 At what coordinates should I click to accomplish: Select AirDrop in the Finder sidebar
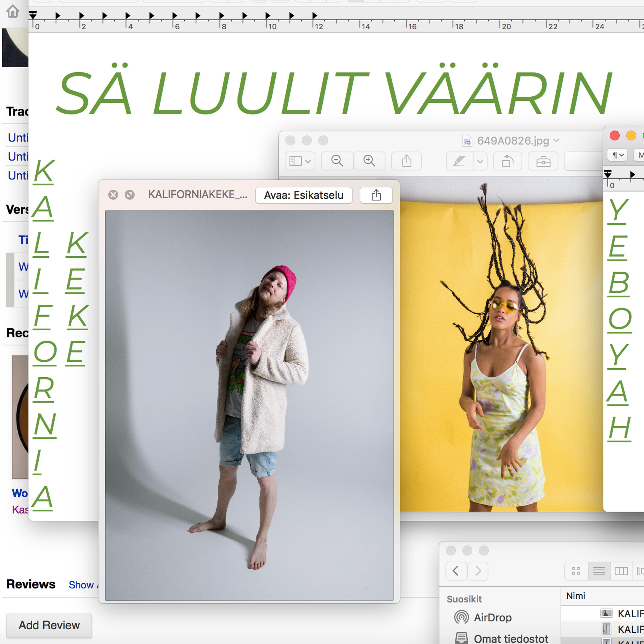click(492, 617)
